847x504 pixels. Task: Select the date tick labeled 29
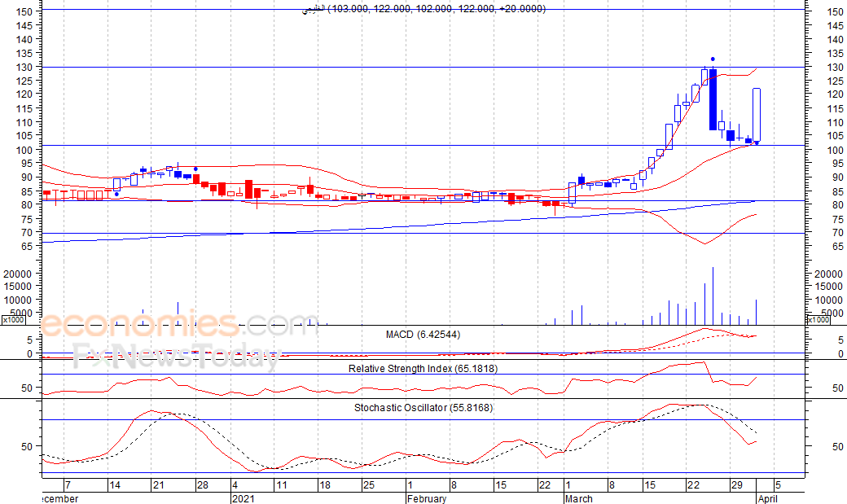pyautogui.click(x=737, y=485)
